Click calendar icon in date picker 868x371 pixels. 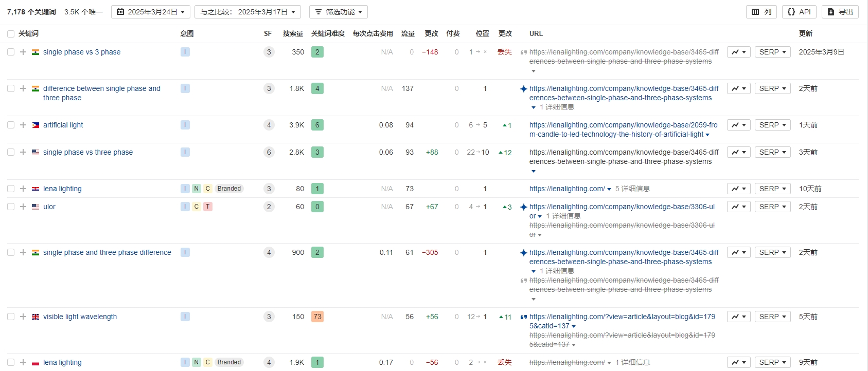click(x=120, y=12)
